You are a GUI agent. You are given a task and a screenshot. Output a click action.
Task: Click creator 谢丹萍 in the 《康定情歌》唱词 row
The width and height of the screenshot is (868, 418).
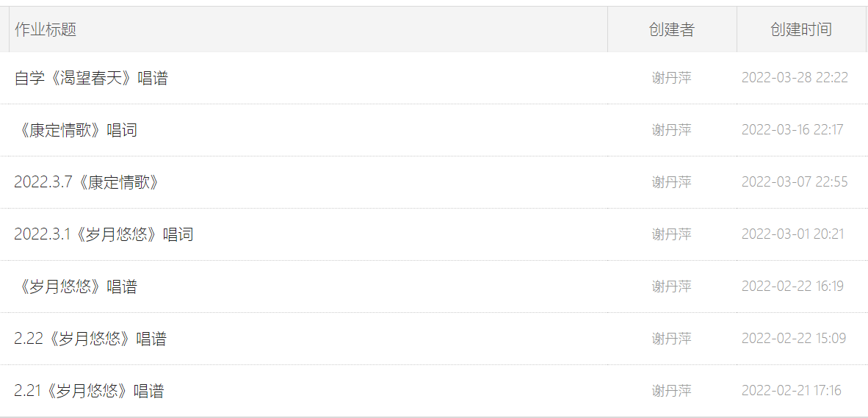point(671,130)
